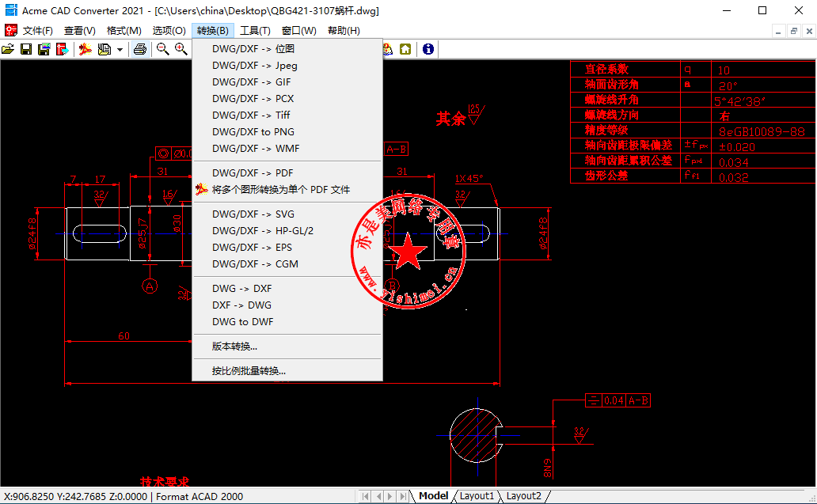
Task: Switch to the Layout1 tab
Action: (477, 496)
